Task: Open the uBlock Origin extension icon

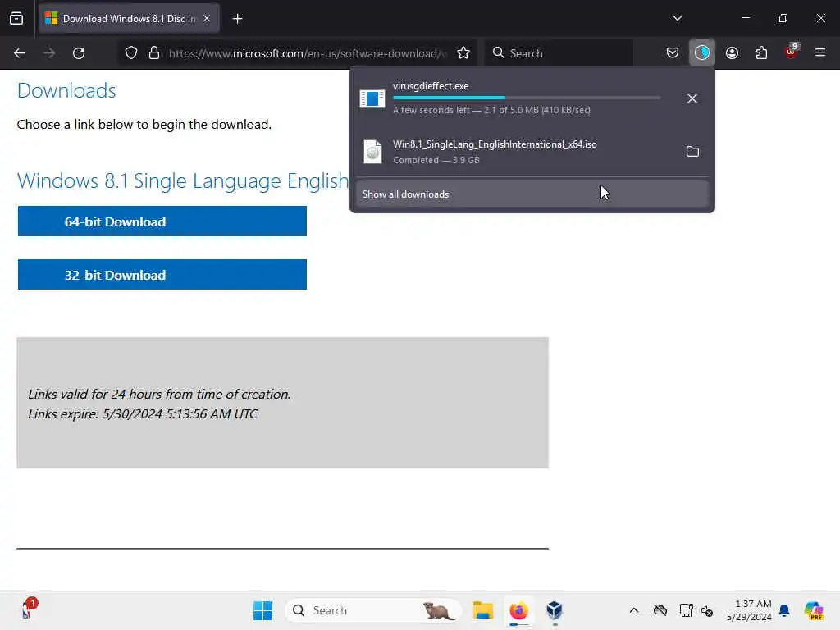Action: point(792,52)
